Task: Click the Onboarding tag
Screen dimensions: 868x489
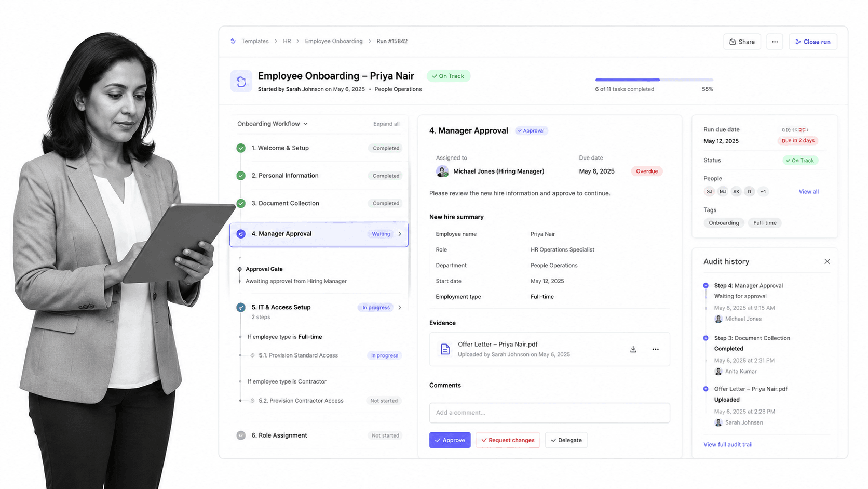Action: pyautogui.click(x=724, y=223)
